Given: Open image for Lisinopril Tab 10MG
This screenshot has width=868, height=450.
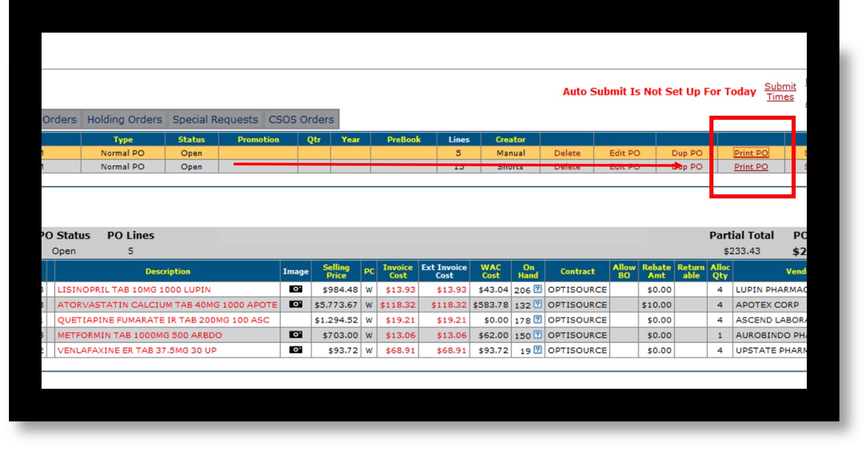Looking at the screenshot, I should tap(295, 289).
